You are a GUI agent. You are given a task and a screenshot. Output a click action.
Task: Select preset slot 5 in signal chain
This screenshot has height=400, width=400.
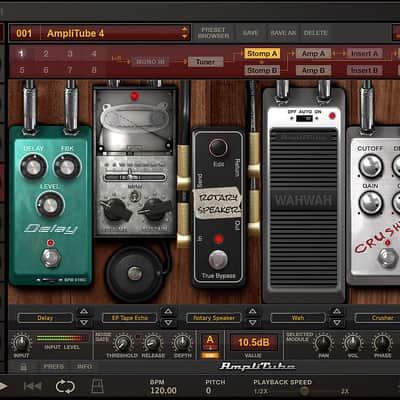(21, 70)
